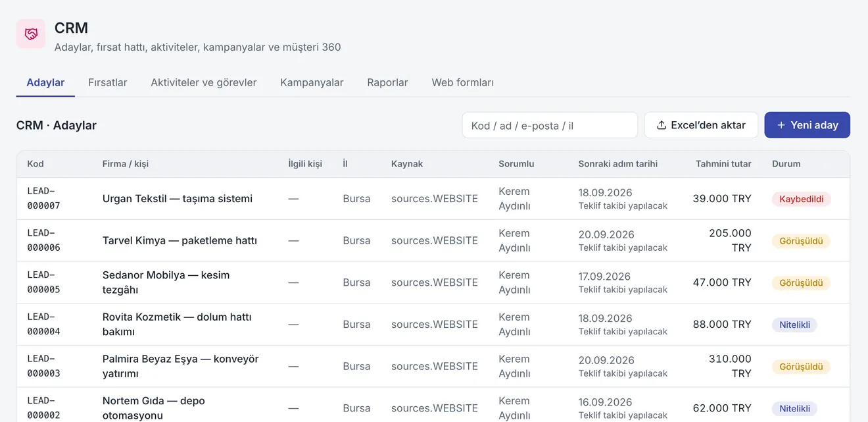This screenshot has width=868, height=422.
Task: Click the Kaynak column header
Action: pyautogui.click(x=407, y=164)
